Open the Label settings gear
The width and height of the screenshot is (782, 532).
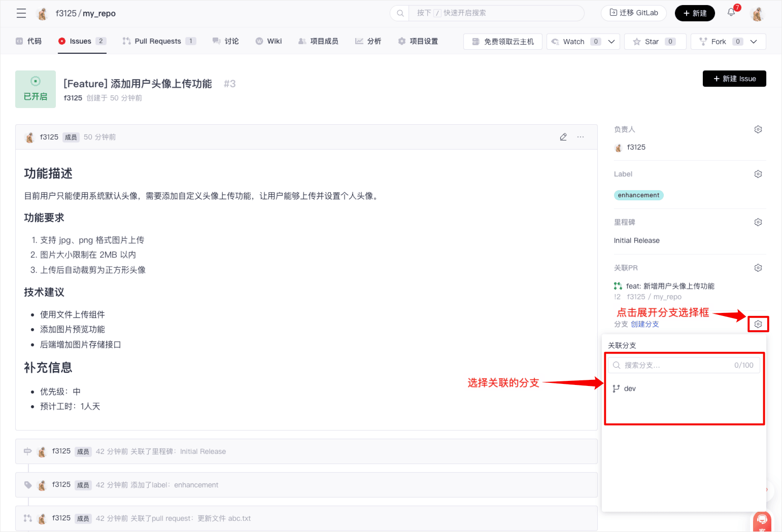tap(758, 174)
